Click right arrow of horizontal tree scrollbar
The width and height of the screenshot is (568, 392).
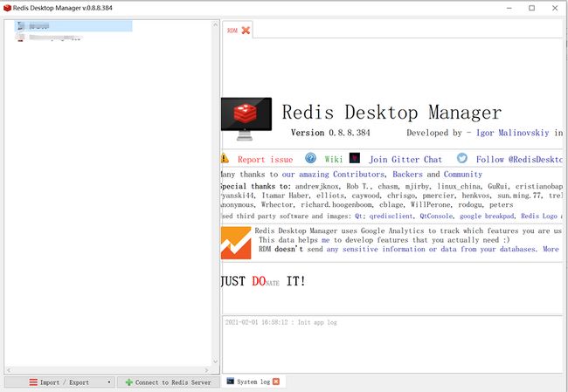[x=206, y=370]
